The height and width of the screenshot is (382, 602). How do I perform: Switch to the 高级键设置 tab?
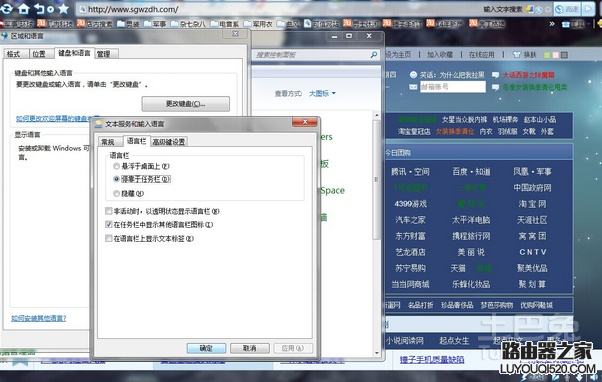click(169, 142)
